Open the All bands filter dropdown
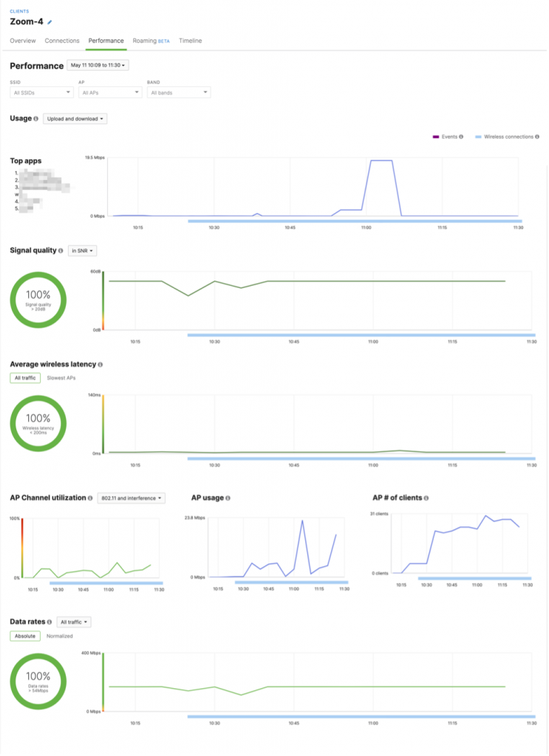Screen dimensions: 549x756 pos(179,93)
